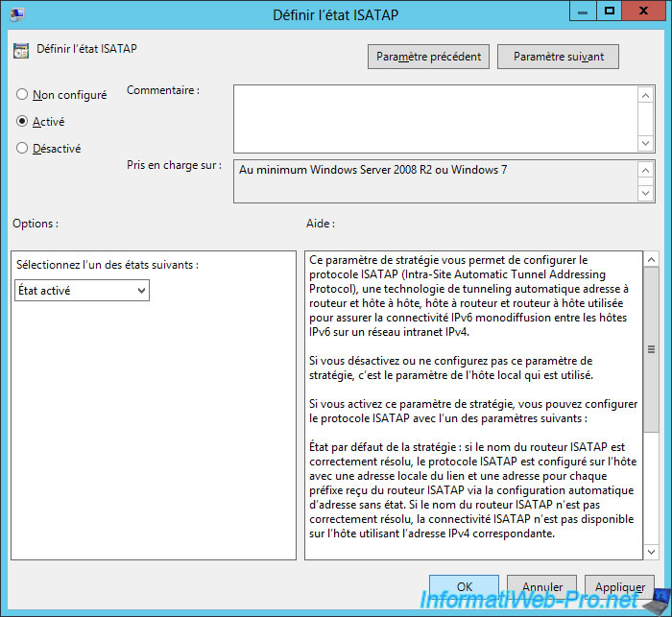Image resolution: width=672 pixels, height=617 pixels.
Task: Select the Activé radio button
Action: coord(22,121)
